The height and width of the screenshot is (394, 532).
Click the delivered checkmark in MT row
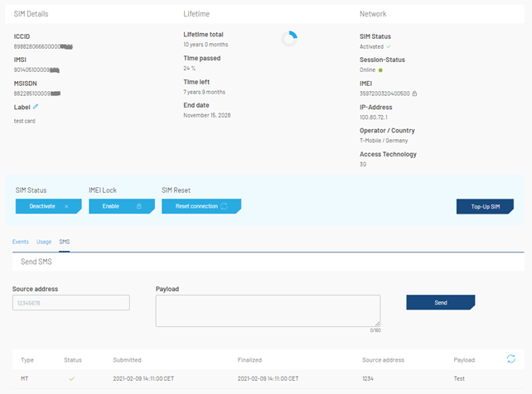tap(72, 379)
